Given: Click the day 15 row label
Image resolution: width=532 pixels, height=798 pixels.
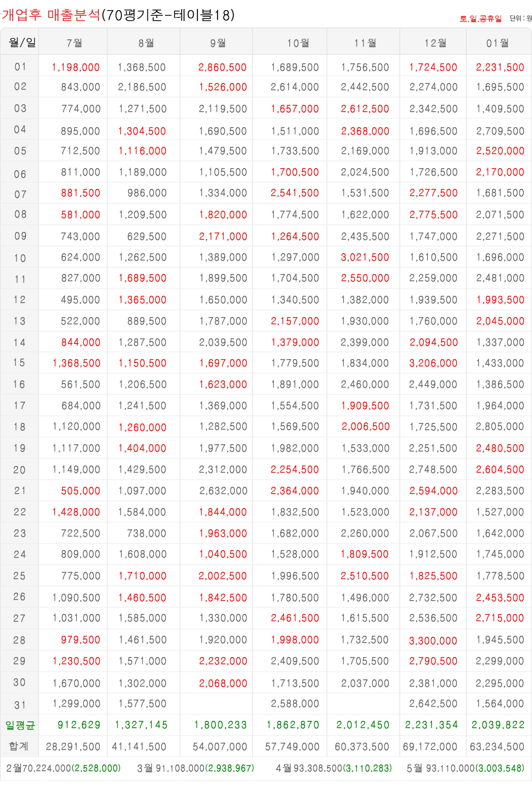Looking at the screenshot, I should pyautogui.click(x=19, y=363).
